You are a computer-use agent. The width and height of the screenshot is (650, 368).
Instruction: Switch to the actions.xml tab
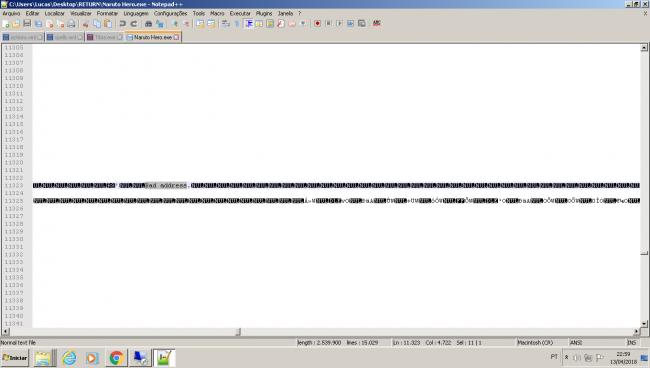click(22, 37)
